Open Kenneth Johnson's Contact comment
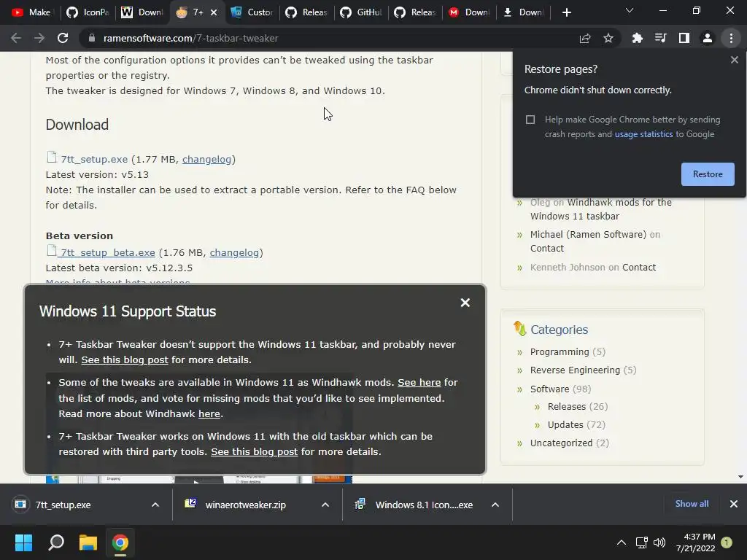747x560 pixels. coord(639,267)
